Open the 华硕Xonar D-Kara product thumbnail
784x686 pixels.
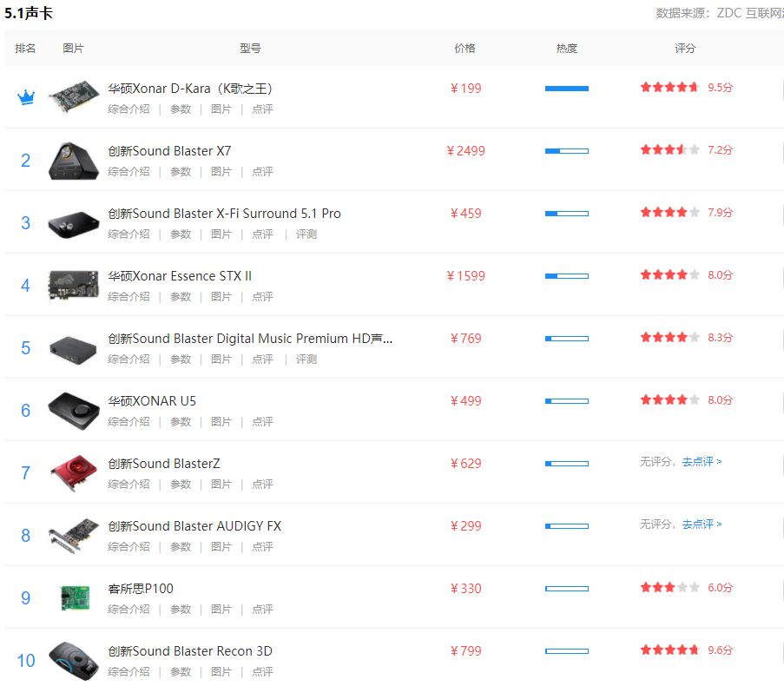[x=75, y=97]
